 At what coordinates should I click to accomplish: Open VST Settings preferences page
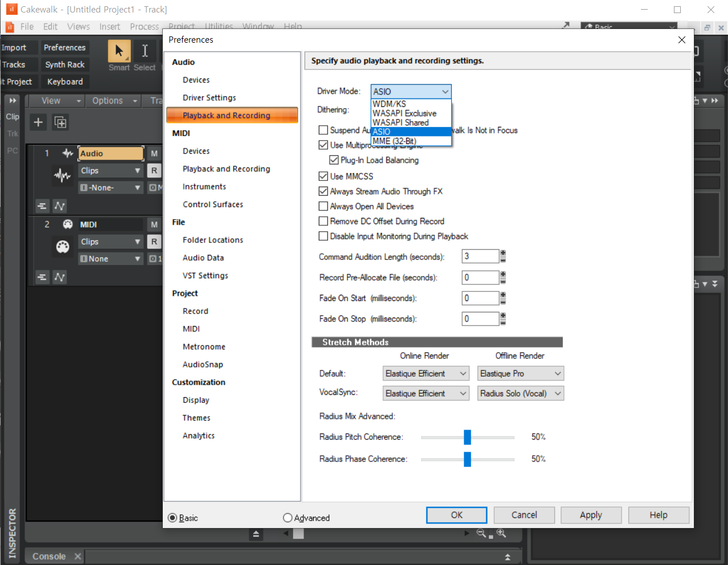point(205,275)
